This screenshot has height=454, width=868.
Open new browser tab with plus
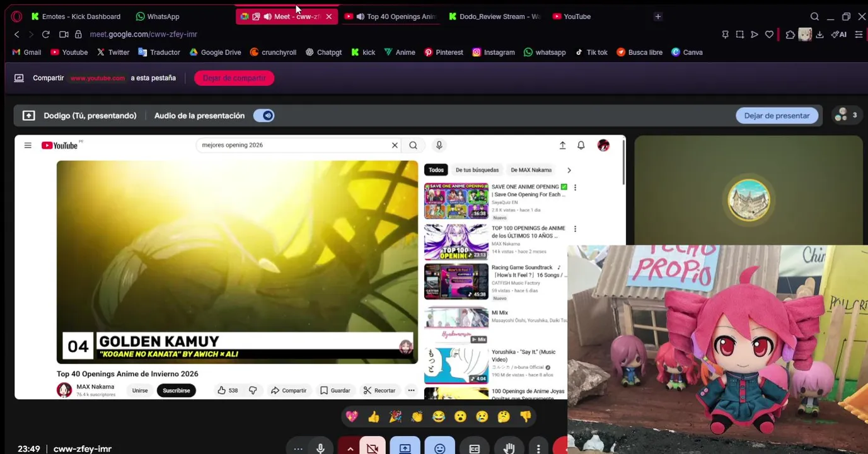[x=657, y=16]
